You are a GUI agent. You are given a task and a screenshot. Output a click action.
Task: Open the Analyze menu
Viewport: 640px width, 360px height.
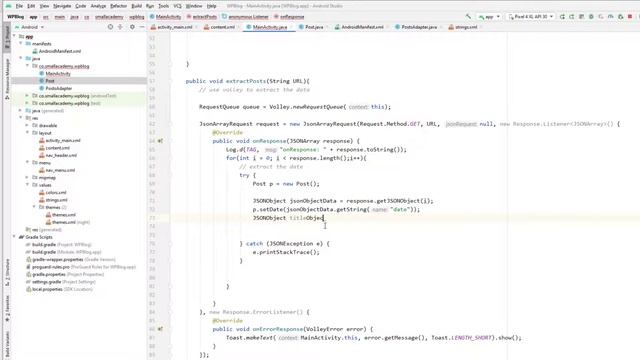(98, 6)
